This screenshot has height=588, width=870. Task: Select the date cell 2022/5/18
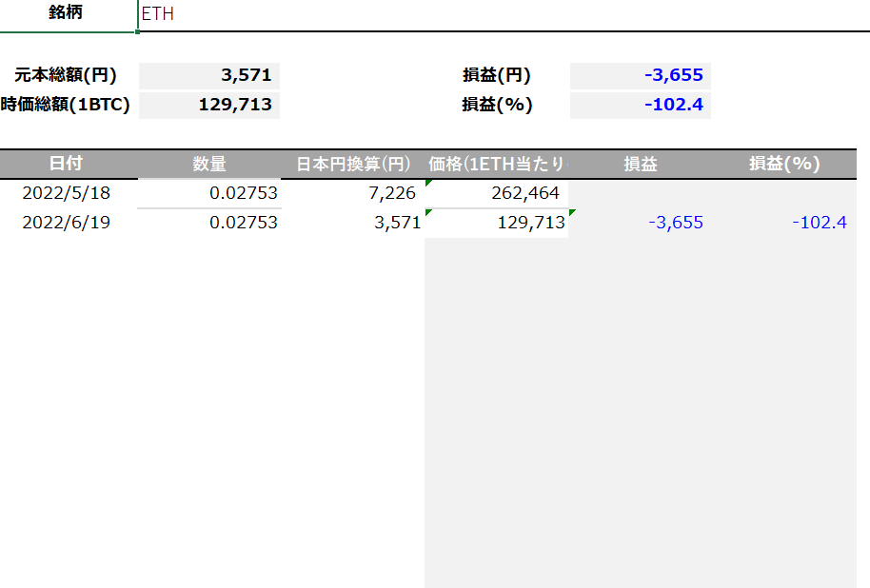(66, 193)
